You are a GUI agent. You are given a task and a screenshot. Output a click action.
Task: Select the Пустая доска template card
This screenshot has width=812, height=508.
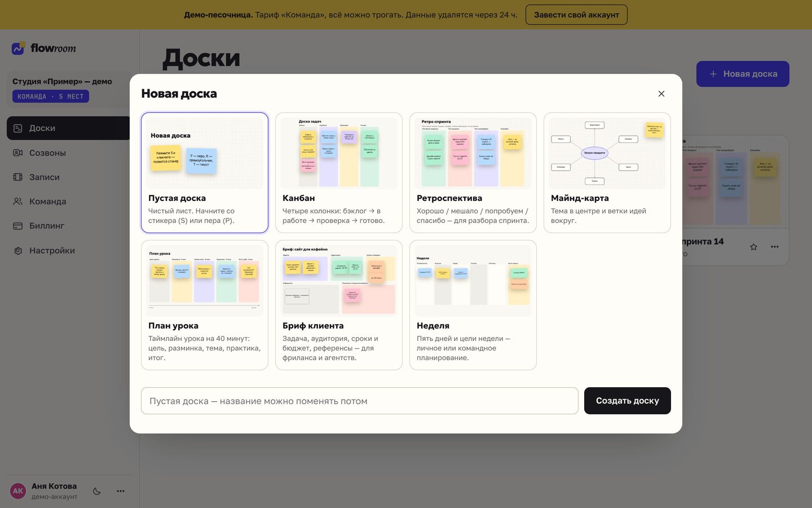click(x=205, y=173)
